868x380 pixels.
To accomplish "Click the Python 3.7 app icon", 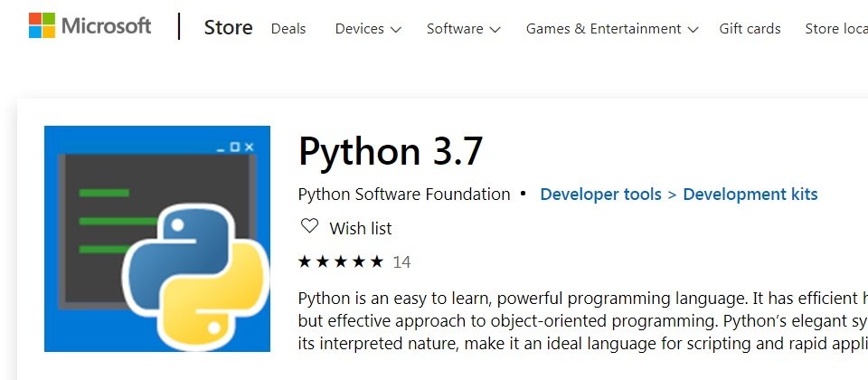I will click(157, 239).
